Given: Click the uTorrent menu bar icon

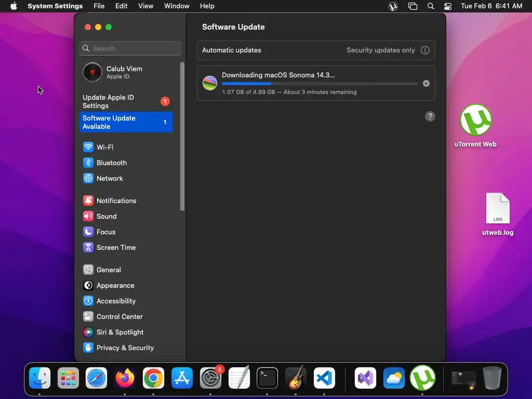Looking at the screenshot, I should (393, 6).
